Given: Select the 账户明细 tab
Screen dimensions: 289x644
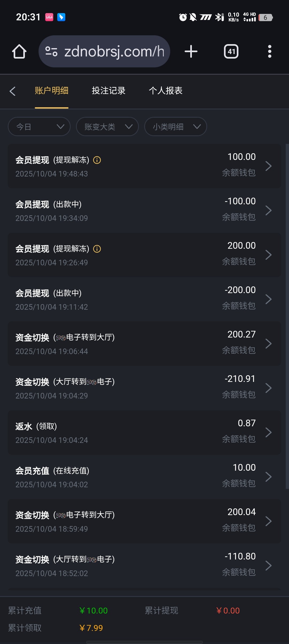Looking at the screenshot, I should pos(52,91).
